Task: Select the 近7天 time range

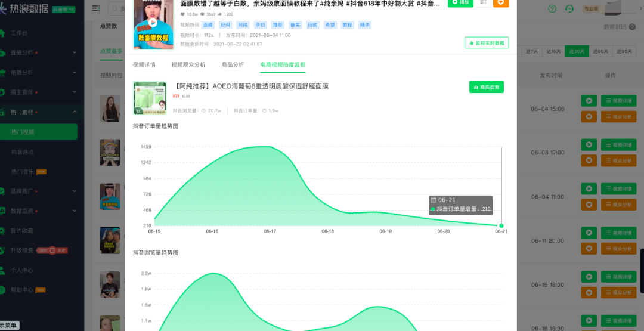Action: pyautogui.click(x=531, y=51)
